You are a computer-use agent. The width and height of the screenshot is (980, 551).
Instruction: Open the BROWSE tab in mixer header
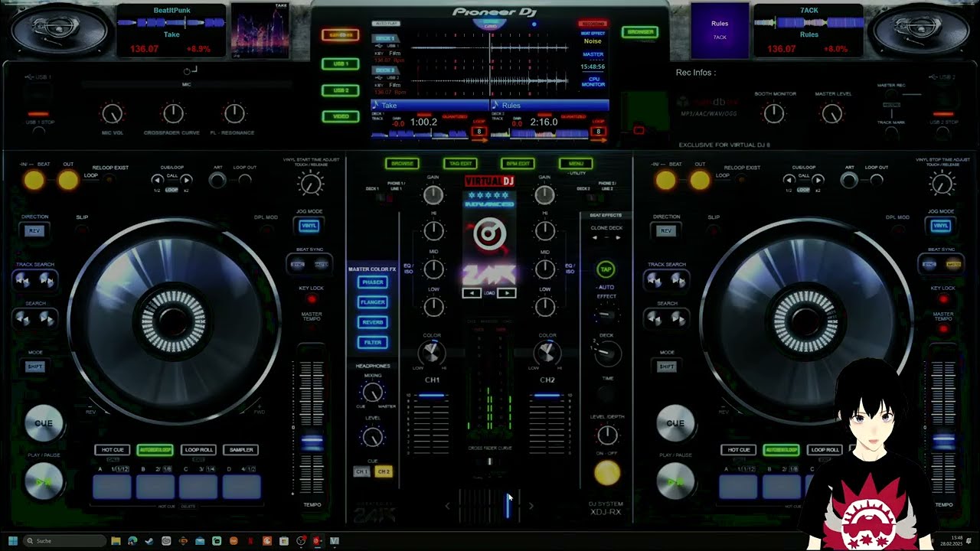coord(402,163)
